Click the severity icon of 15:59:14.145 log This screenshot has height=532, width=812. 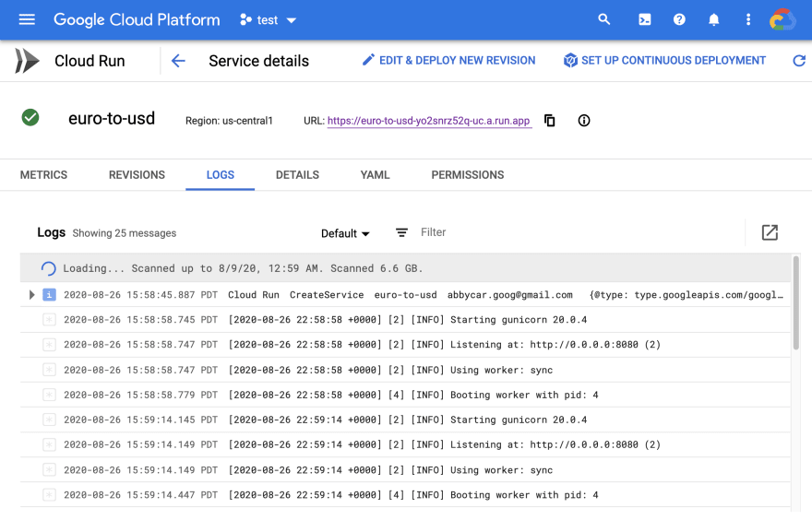pyautogui.click(x=49, y=420)
